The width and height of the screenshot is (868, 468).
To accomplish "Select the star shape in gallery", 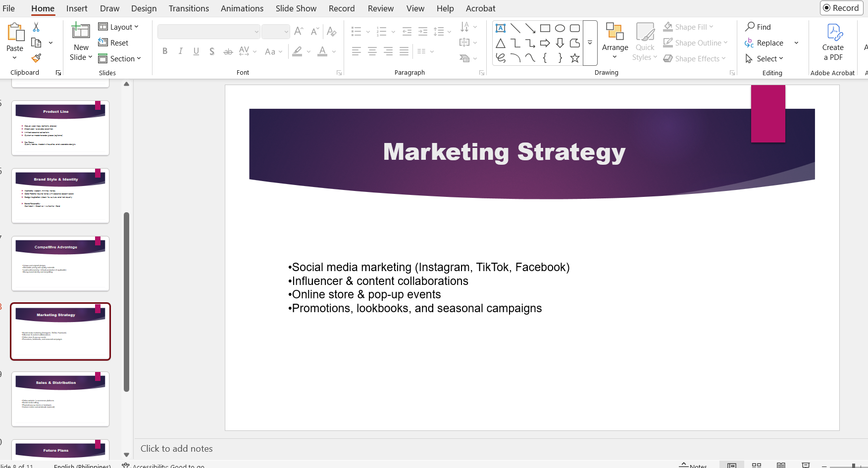I will tap(575, 58).
